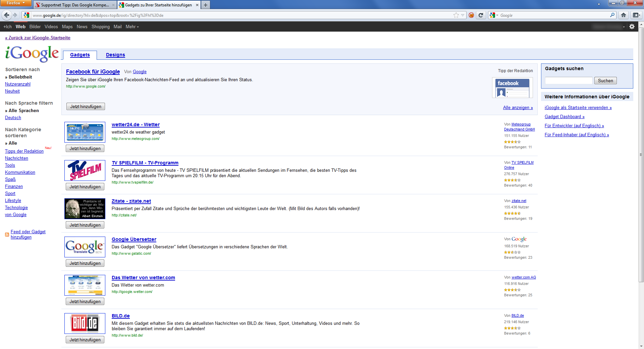644x349 pixels.
Task: Add the TV SPIELFILM gadget
Action: point(85,187)
